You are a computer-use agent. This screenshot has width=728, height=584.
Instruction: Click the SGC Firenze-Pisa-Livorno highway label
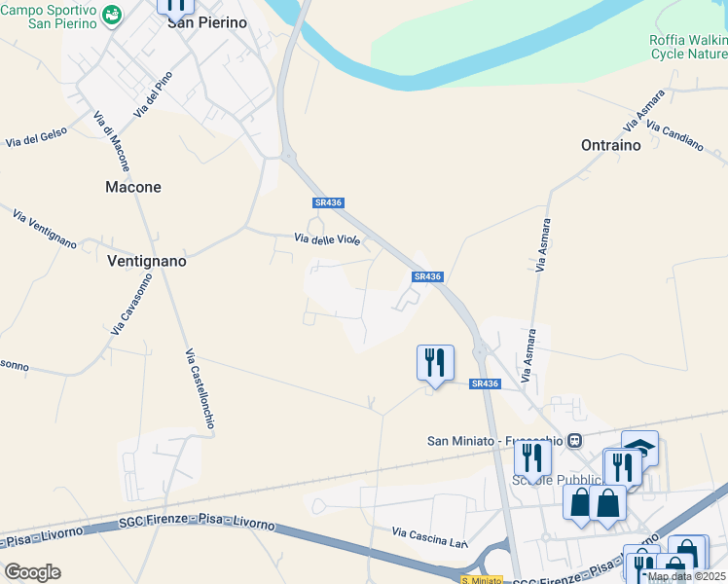pyautogui.click(x=197, y=522)
